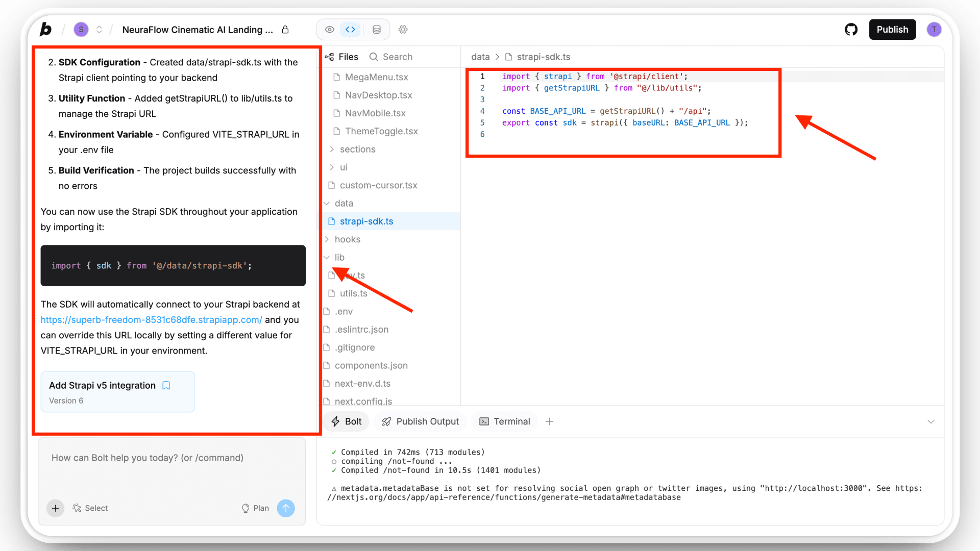Open superb-freedom strapiapp.com link
This screenshot has height=551, width=980.
(152, 320)
